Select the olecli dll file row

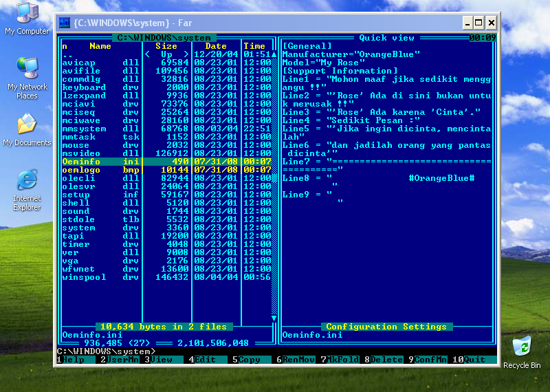pyautogui.click(x=166, y=178)
